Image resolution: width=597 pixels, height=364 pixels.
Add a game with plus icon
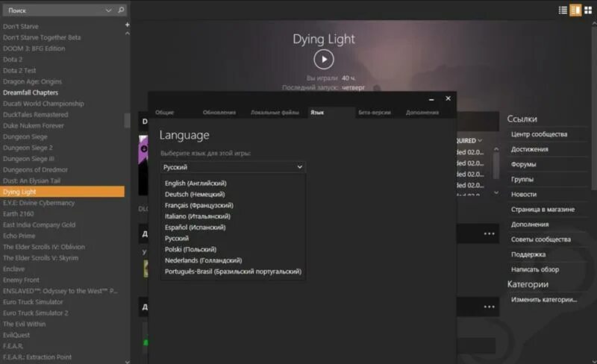coord(127,25)
